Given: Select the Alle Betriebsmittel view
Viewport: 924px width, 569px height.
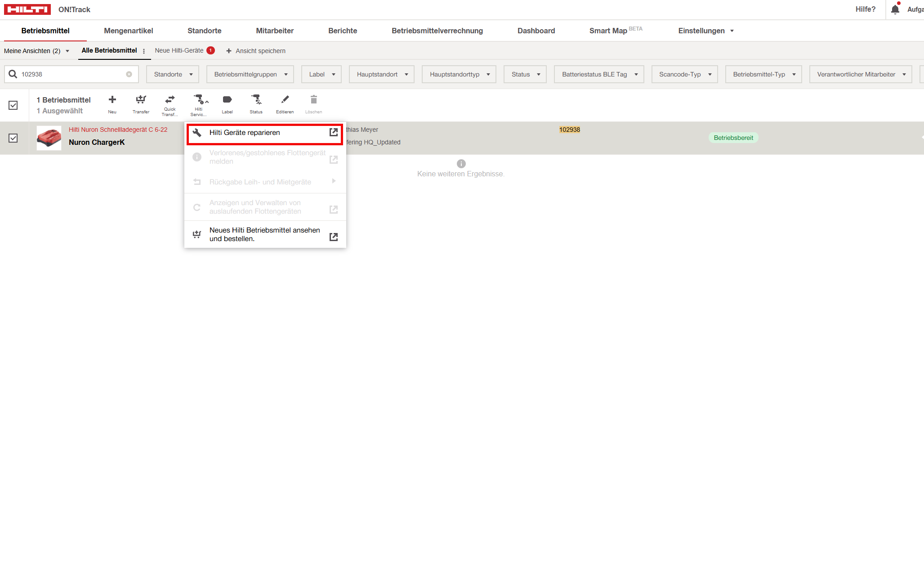Looking at the screenshot, I should pos(109,50).
